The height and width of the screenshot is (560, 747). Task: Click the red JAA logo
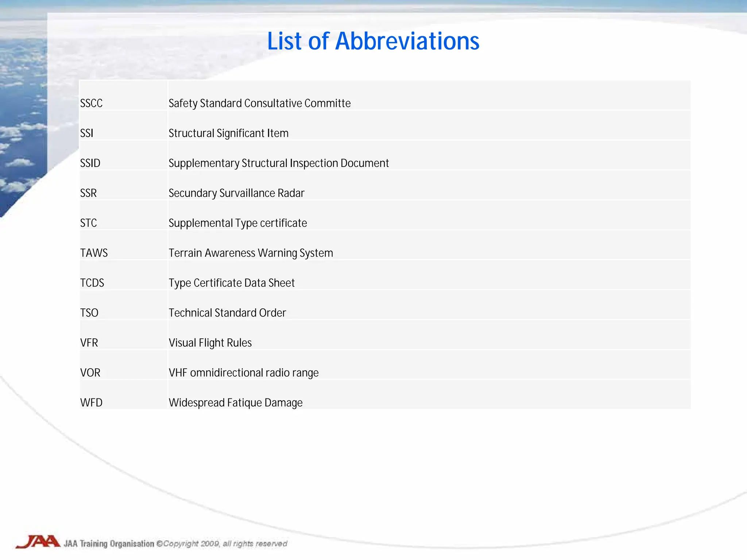tap(38, 542)
